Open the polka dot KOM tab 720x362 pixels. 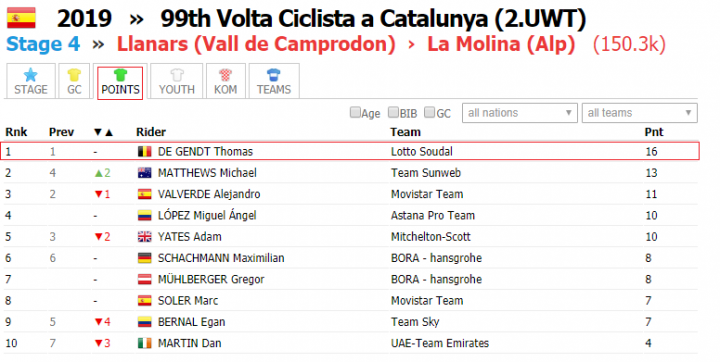[x=225, y=81]
